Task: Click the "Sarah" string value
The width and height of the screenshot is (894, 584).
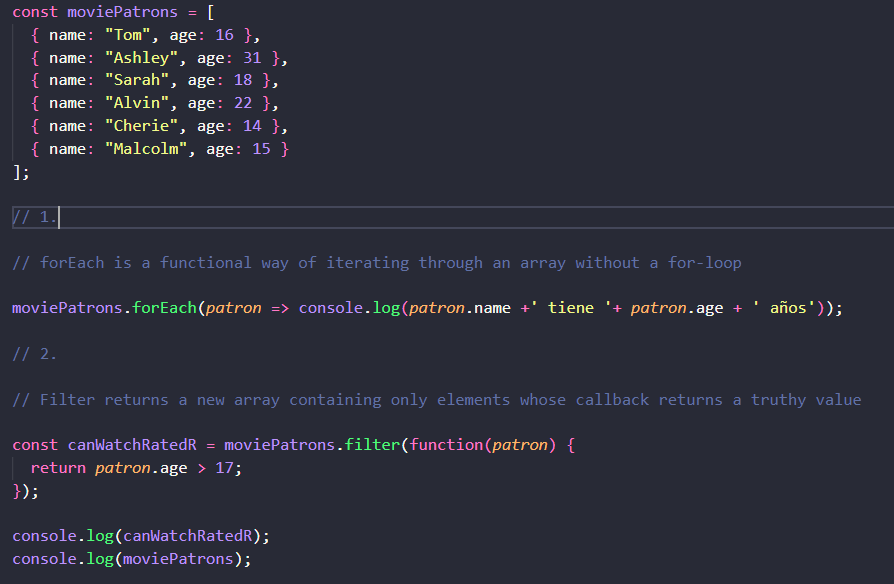Action: [x=137, y=80]
